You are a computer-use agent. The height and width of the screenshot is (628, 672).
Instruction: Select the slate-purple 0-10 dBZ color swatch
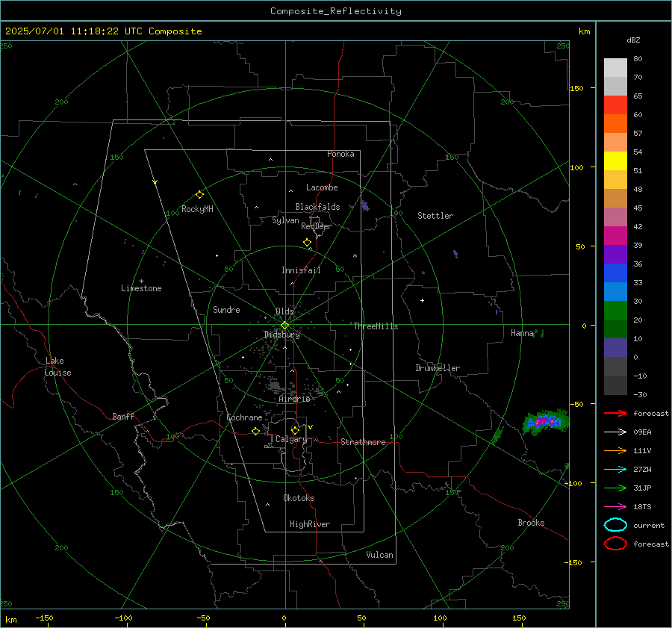click(615, 348)
